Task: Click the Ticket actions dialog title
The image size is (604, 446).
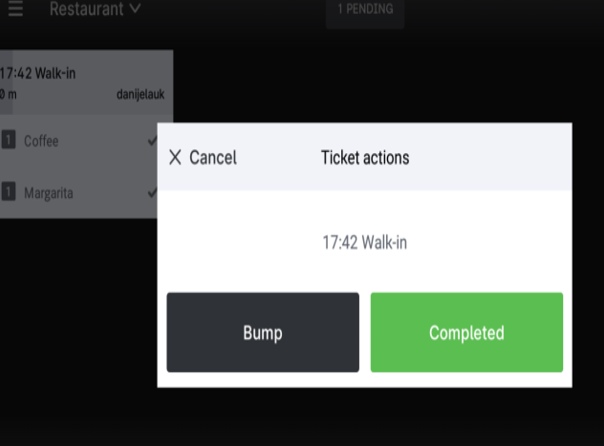Action: [x=364, y=157]
